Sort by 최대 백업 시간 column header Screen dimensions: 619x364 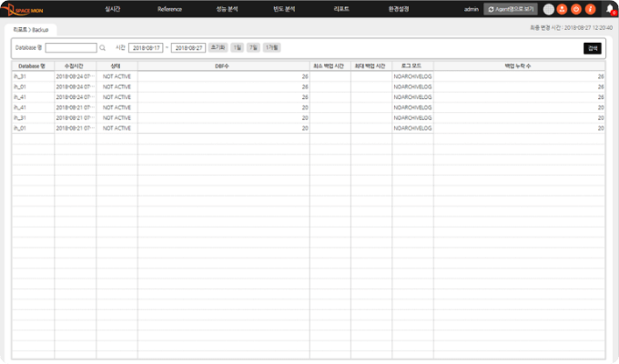pyautogui.click(x=371, y=66)
